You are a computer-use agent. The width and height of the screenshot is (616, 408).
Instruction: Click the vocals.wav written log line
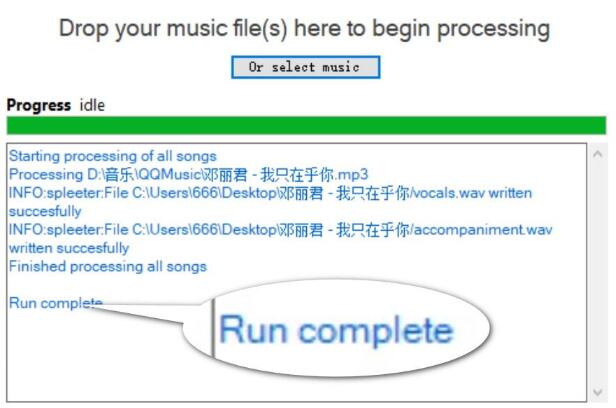click(x=270, y=193)
